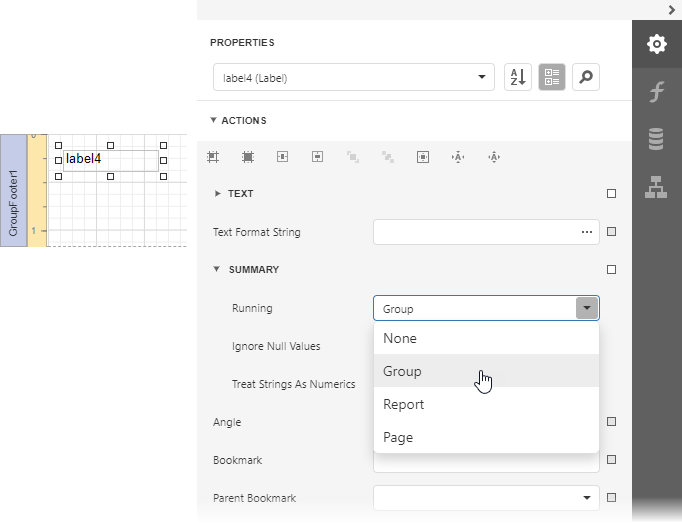Choose Report from the Running options
The width and height of the screenshot is (682, 525).
coord(404,404)
